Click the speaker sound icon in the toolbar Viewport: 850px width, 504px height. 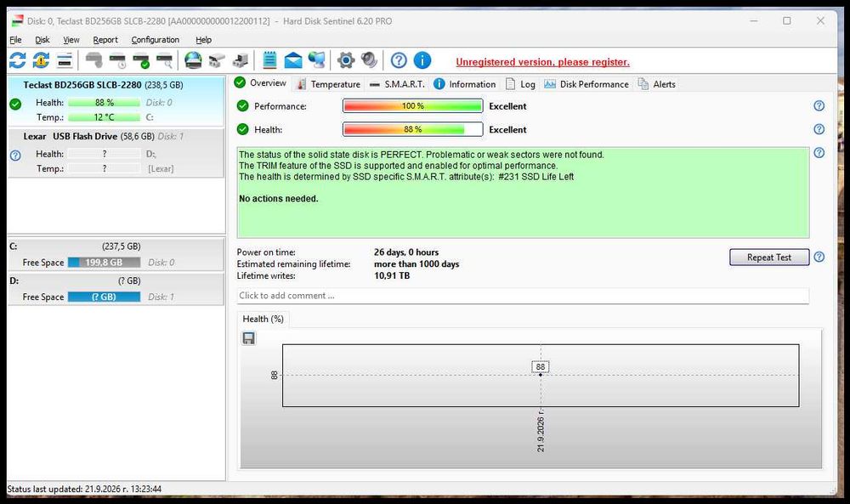(369, 60)
